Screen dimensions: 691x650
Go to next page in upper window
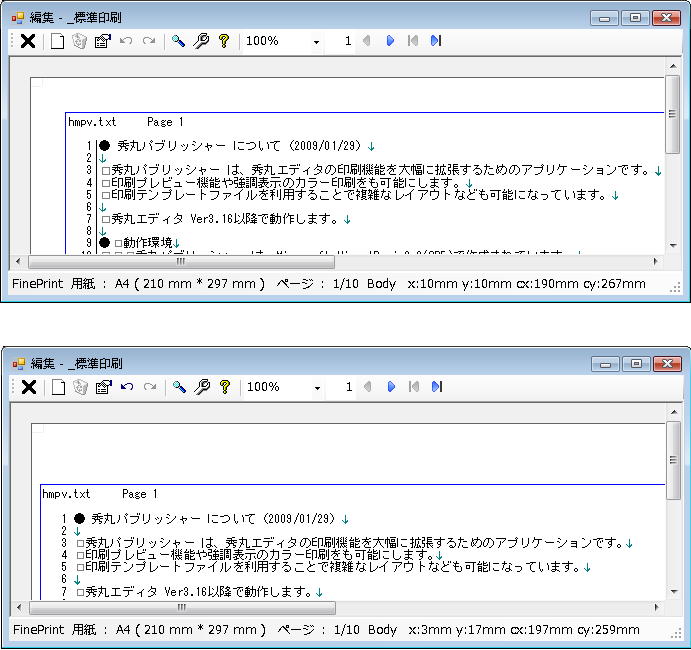(390, 41)
